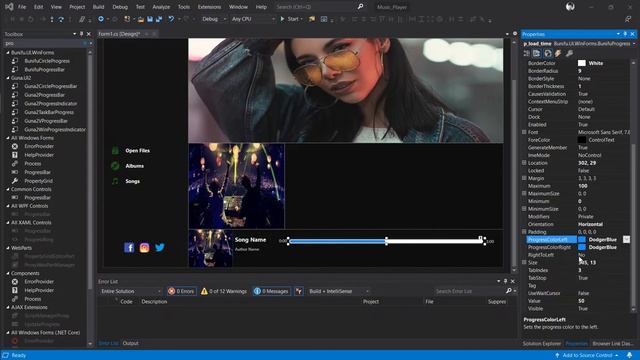Click the Twitter icon on the form
The width and height of the screenshot is (640, 360).
(160, 247)
